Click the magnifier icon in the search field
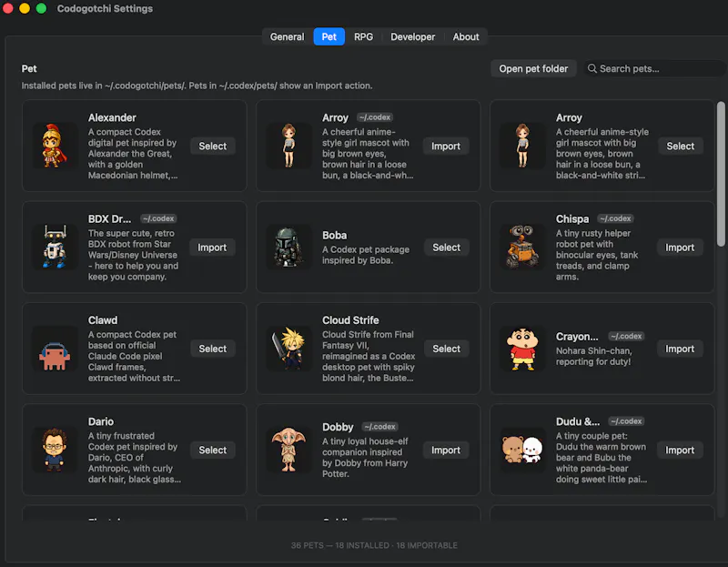This screenshot has width=728, height=567. [x=592, y=69]
